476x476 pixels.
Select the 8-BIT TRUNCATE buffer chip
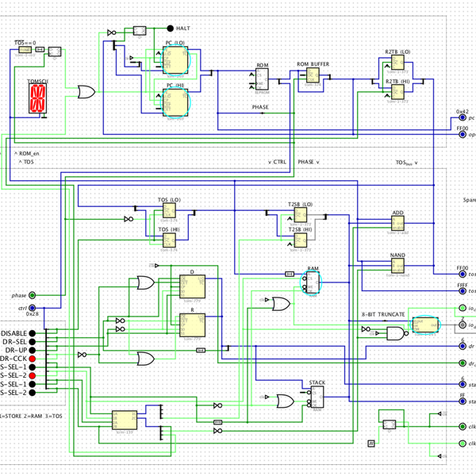(425, 325)
